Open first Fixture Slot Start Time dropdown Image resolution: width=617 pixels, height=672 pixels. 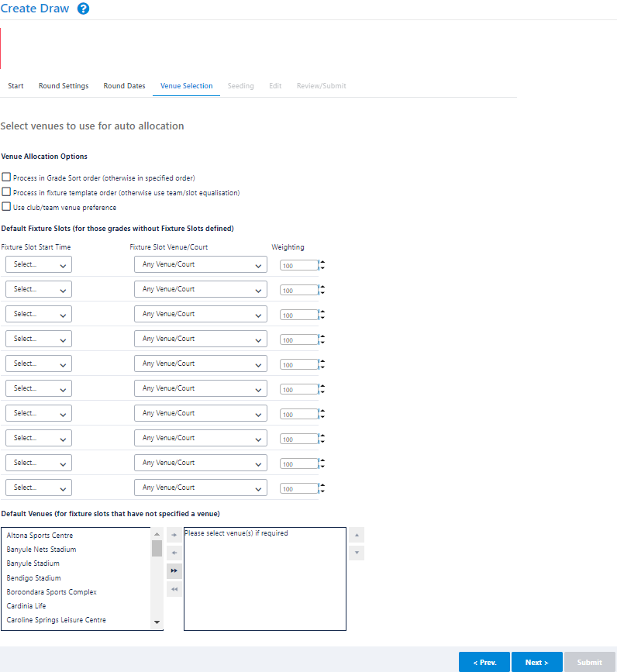pos(39,264)
